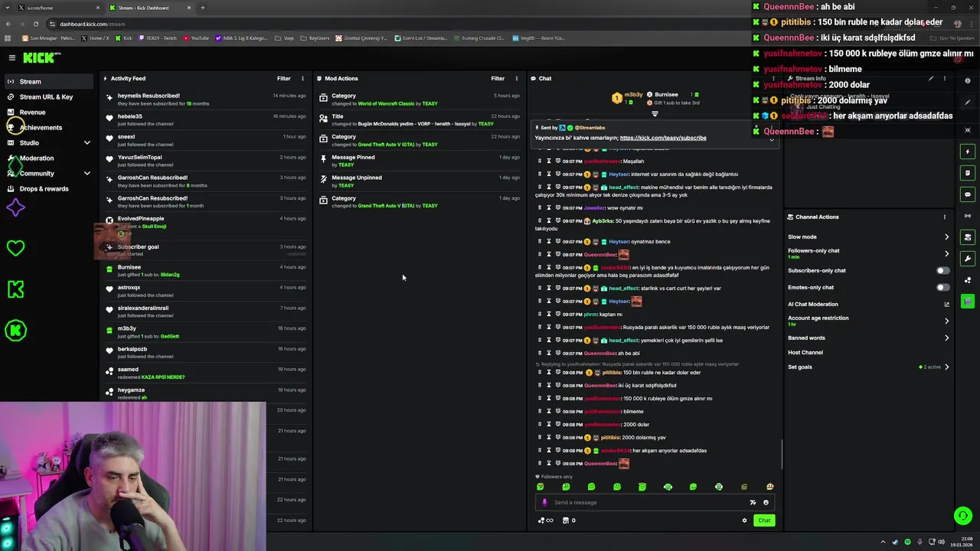This screenshot has height=551, width=980.
Task: Click the green Chat send button
Action: pos(764,520)
